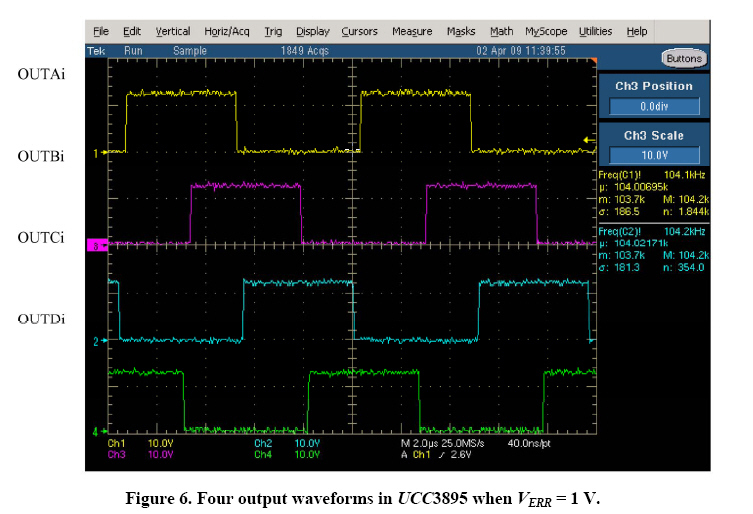The image size is (753, 514).
Task: Open the MyScope menu
Action: pos(546,31)
